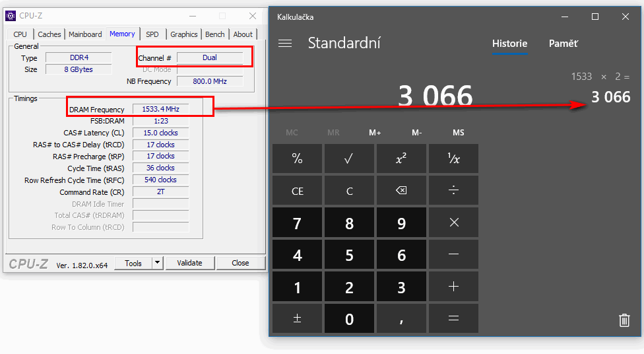
Task: Click digit 5 on calculator
Action: click(349, 254)
